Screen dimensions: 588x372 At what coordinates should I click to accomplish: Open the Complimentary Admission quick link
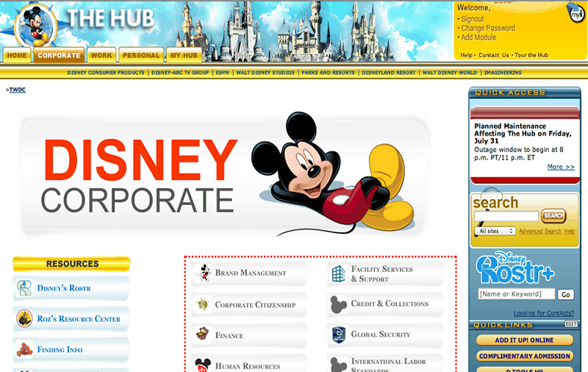[524, 356]
